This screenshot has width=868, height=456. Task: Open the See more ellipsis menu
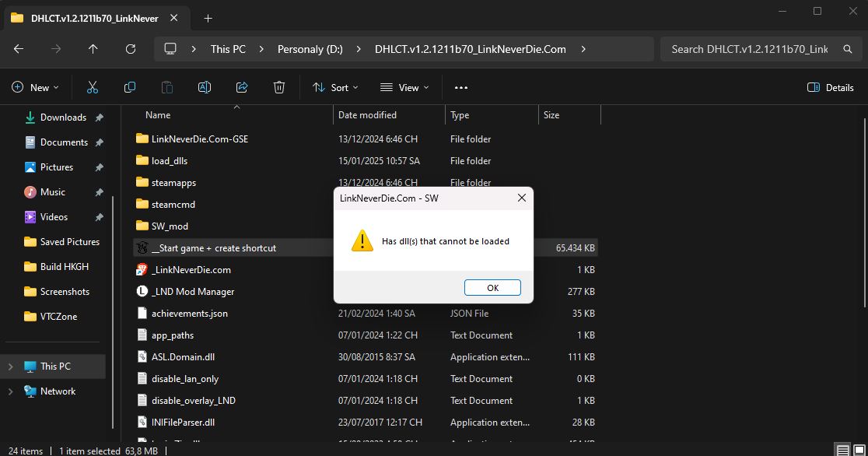click(x=461, y=87)
